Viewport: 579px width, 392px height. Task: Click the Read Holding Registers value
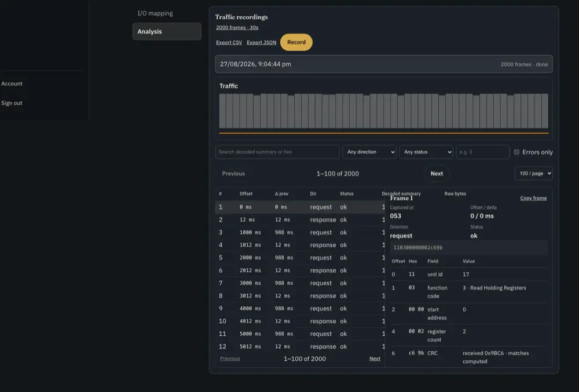[494, 288]
